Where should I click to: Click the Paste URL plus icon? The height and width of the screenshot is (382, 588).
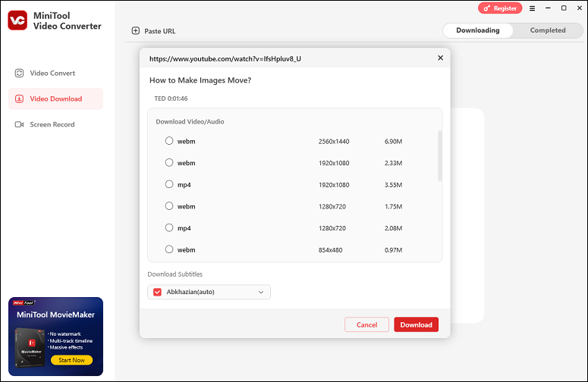[x=136, y=31]
